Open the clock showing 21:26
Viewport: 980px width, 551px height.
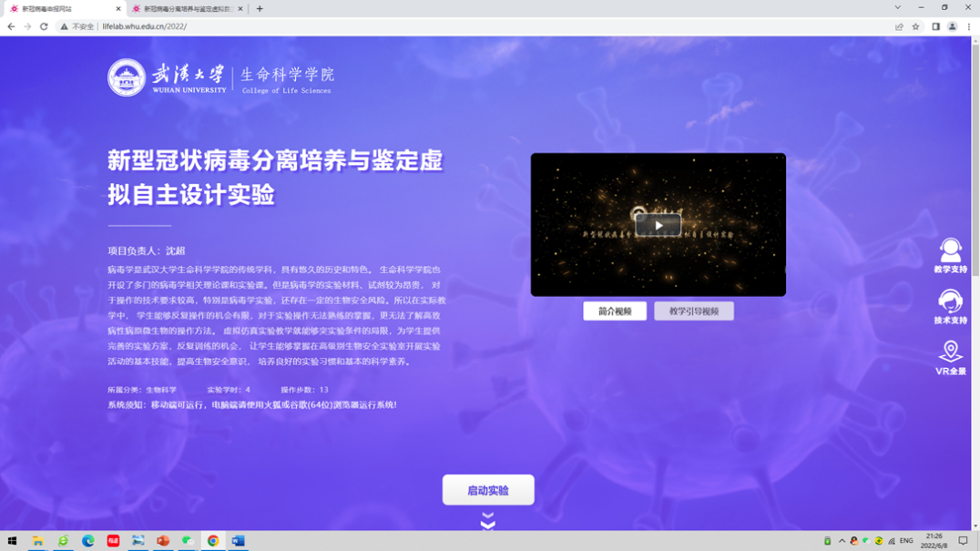[934, 540]
